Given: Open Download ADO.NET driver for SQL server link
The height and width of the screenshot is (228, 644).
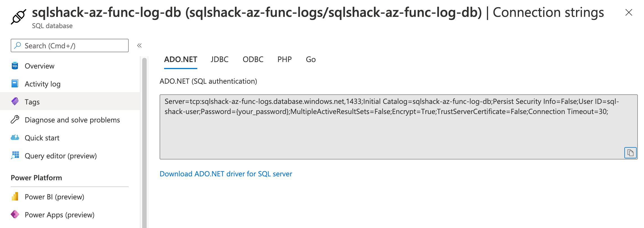Looking at the screenshot, I should [226, 174].
